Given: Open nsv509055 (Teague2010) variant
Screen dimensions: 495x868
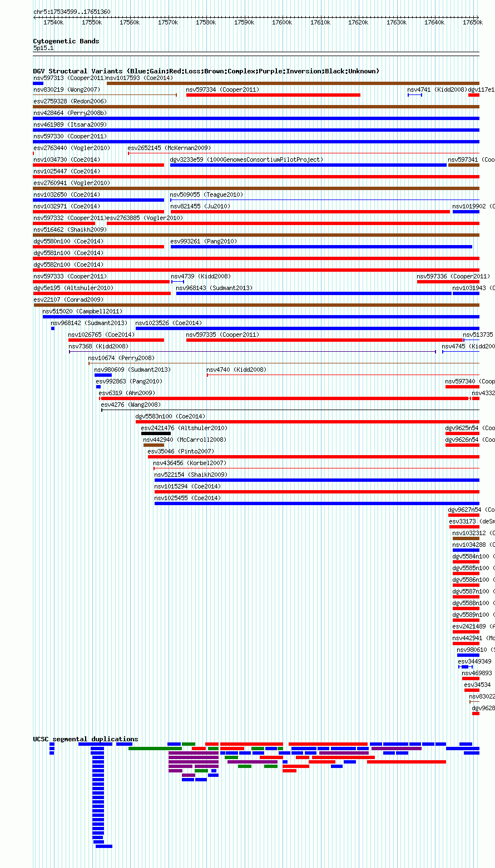Looking at the screenshot, I should point(325,200).
